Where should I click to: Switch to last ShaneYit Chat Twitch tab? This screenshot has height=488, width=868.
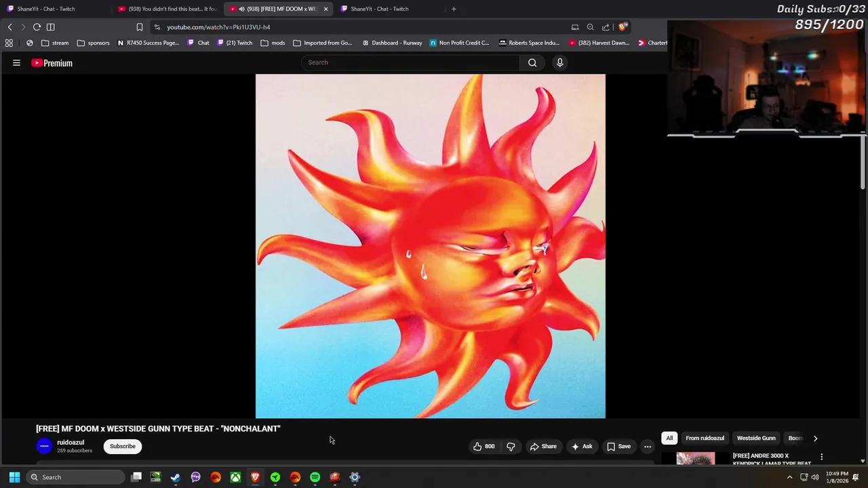380,9
